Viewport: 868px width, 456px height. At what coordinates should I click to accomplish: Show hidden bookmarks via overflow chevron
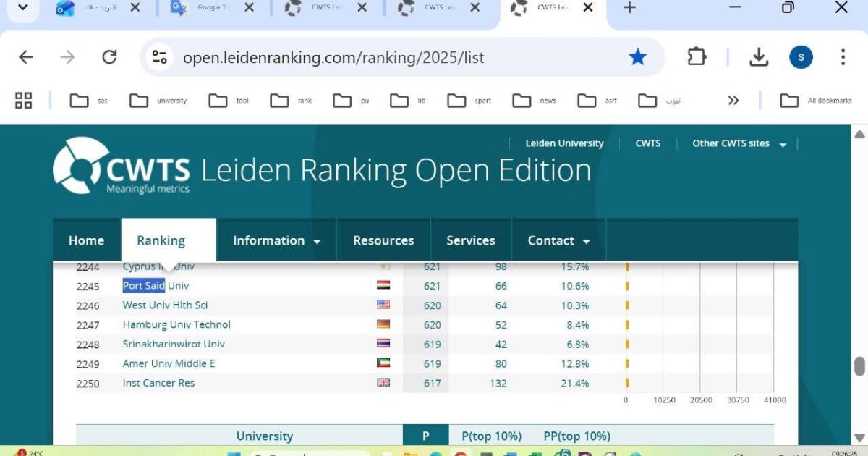click(733, 100)
